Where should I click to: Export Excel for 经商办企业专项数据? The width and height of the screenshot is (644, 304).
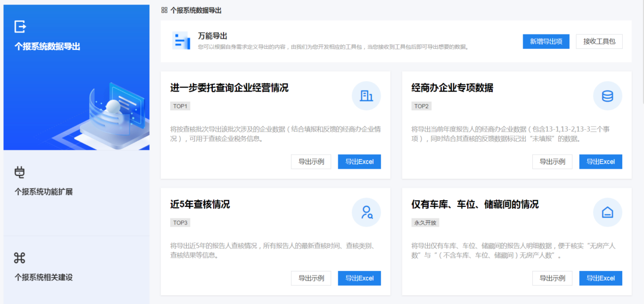point(600,162)
